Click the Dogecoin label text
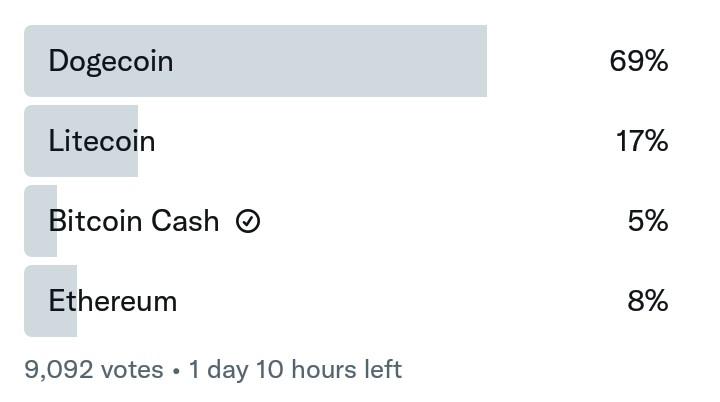Viewport: 720px width, 402px height. click(x=111, y=62)
